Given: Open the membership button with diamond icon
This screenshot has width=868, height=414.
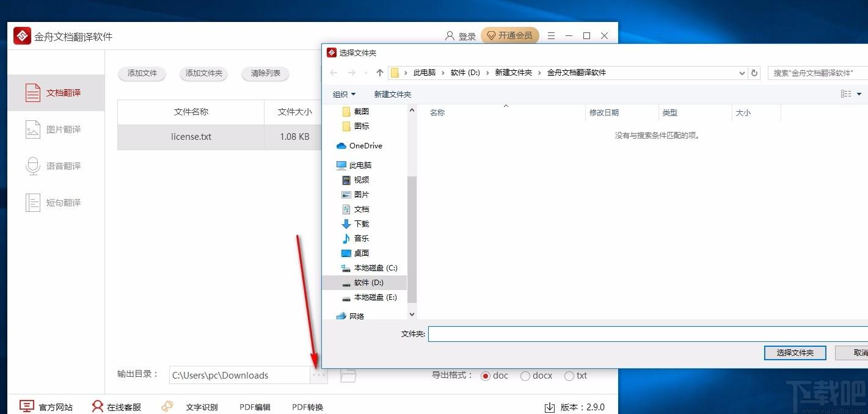Looking at the screenshot, I should [x=509, y=35].
